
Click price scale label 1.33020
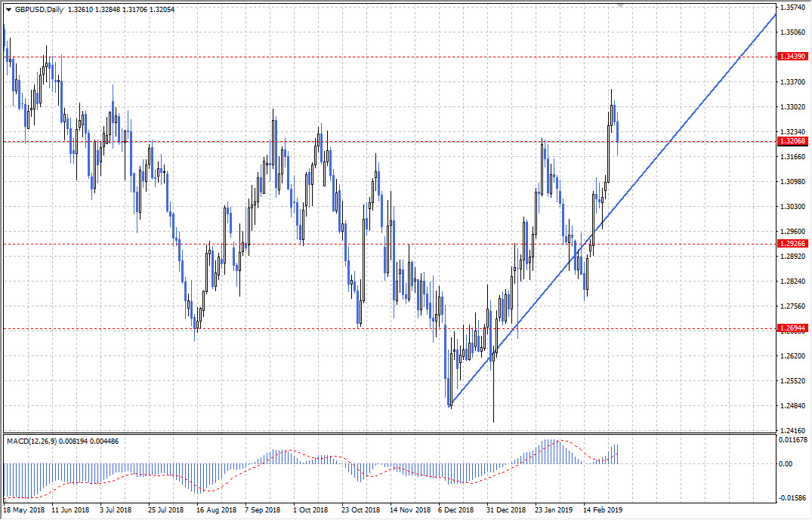click(x=793, y=107)
